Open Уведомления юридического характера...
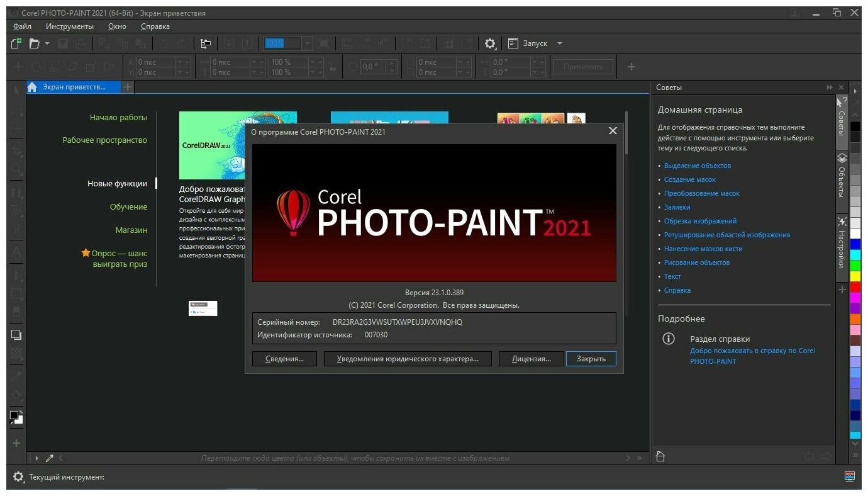868x496 pixels. point(408,359)
